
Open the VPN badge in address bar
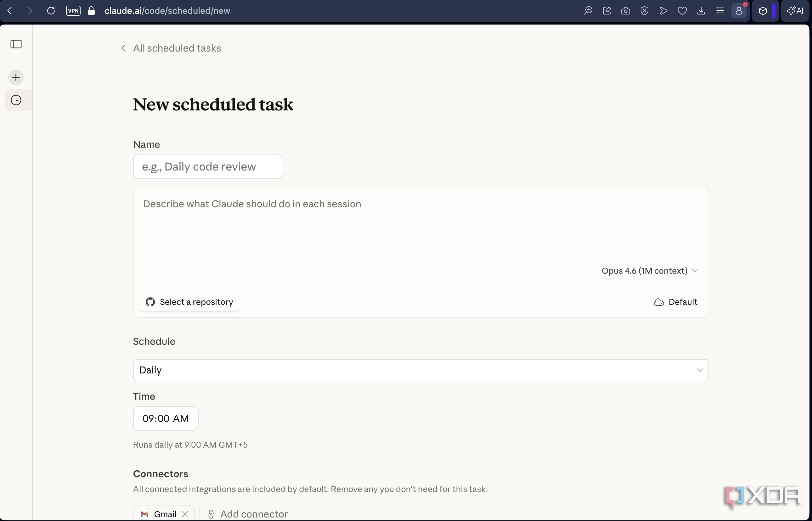pos(73,11)
